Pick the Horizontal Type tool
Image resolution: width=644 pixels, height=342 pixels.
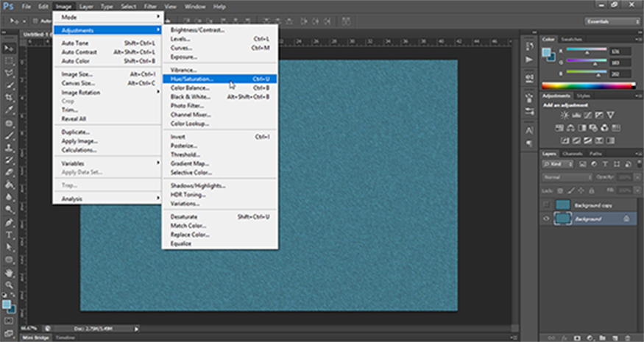coord(10,235)
